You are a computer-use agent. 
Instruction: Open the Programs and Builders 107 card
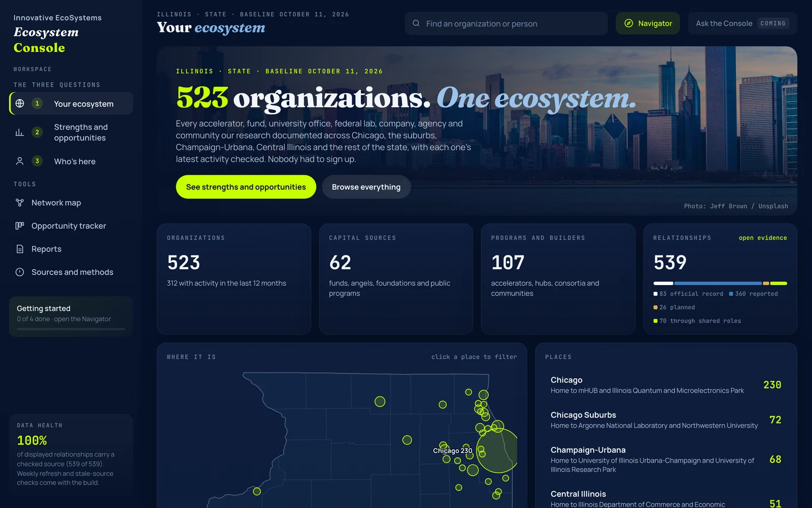tap(558, 279)
